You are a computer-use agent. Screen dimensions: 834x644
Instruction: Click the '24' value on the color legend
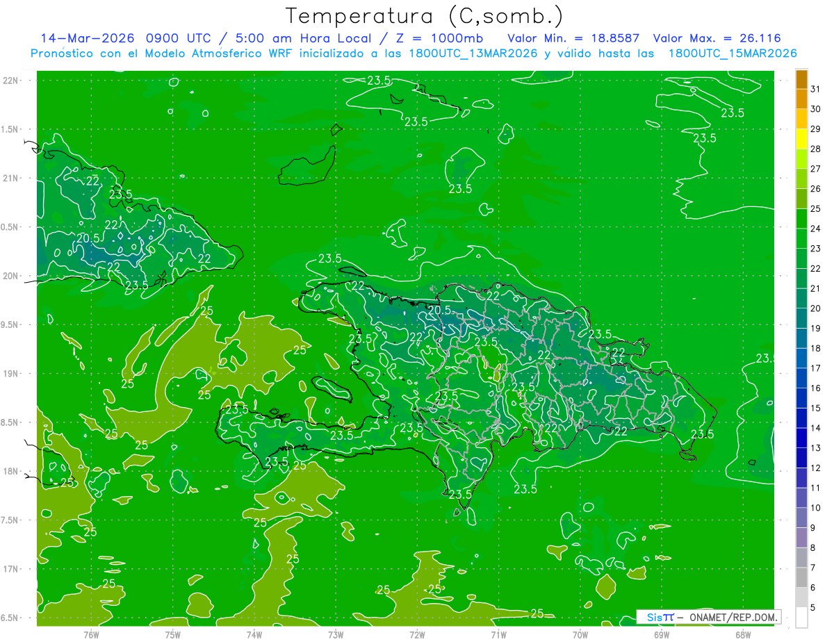816,229
